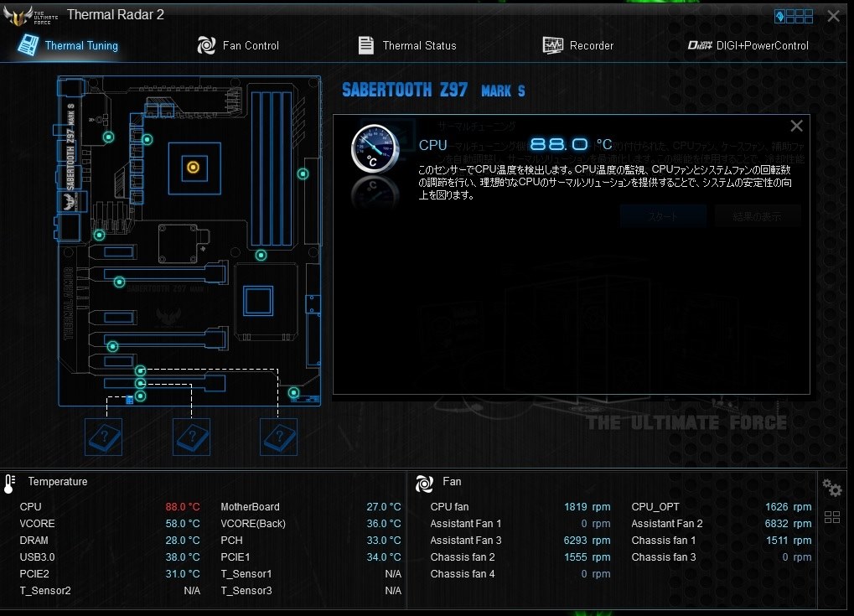This screenshot has height=616, width=854.
Task: Select the sensor on the first long PCIe slot
Action: [x=119, y=282]
